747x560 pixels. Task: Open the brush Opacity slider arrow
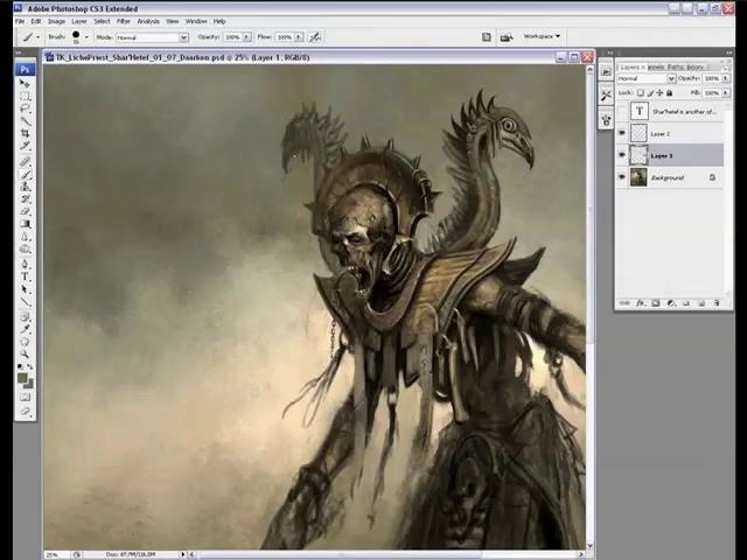pyautogui.click(x=247, y=37)
